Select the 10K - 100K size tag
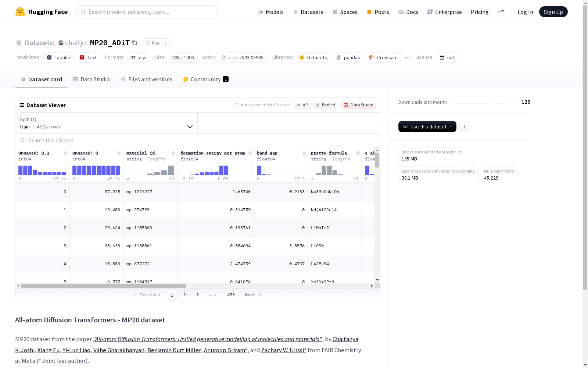 click(x=183, y=57)
